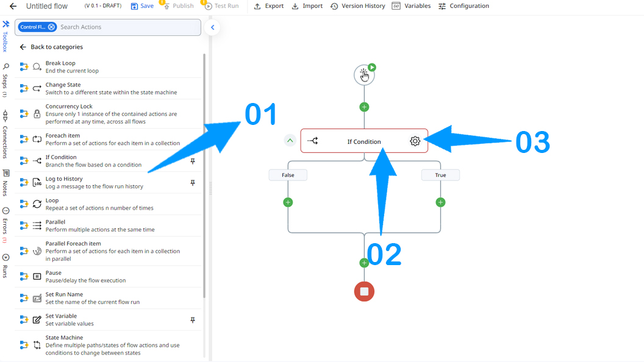Select the Log to History action
This screenshot has width=644, height=362.
(x=109, y=183)
